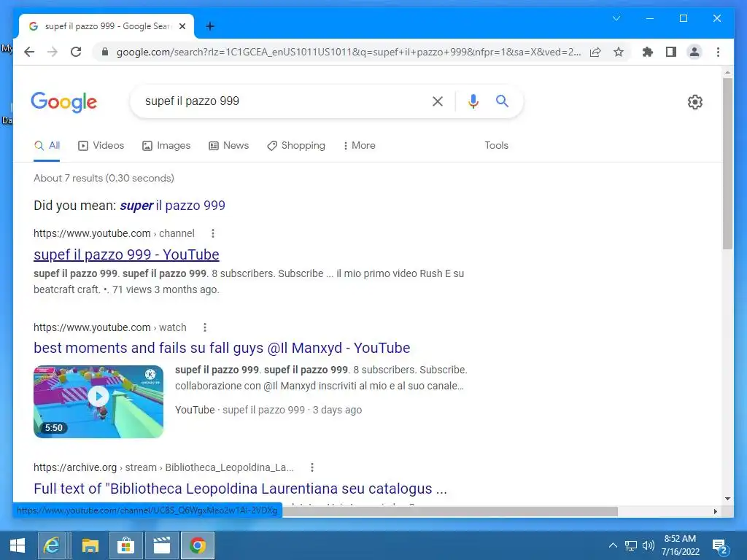Open Chrome three-dot menu

pyautogui.click(x=718, y=52)
